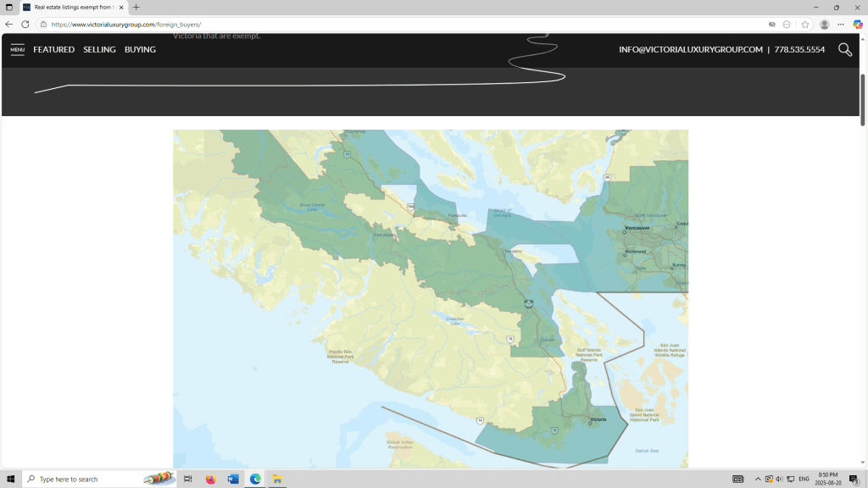Open the SELLING menu item

99,50
